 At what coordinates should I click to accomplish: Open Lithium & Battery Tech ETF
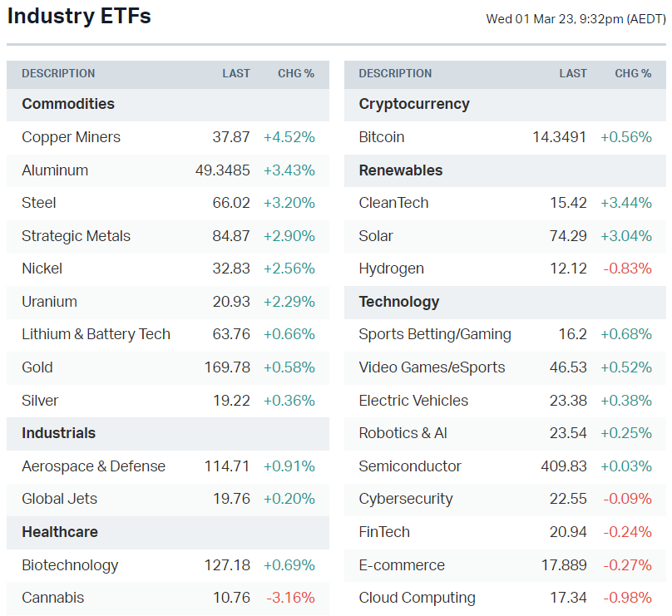click(x=96, y=334)
